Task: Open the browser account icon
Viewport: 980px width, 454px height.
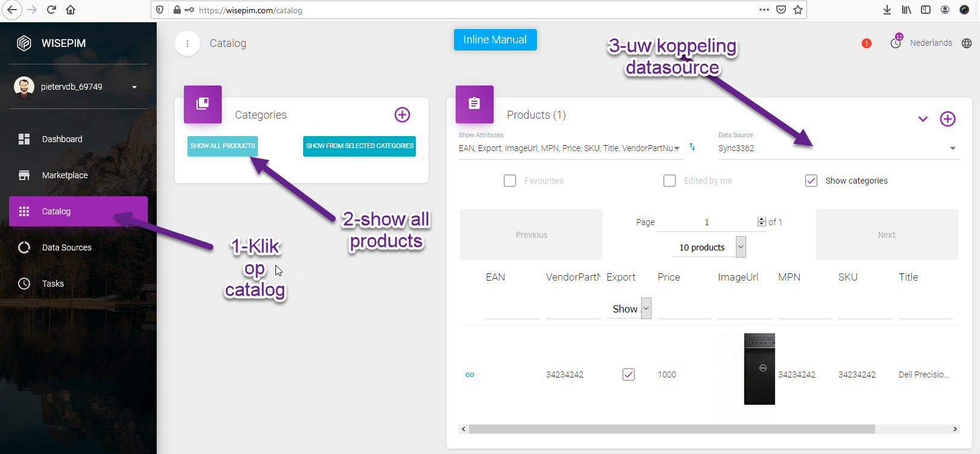Action: tap(945, 10)
